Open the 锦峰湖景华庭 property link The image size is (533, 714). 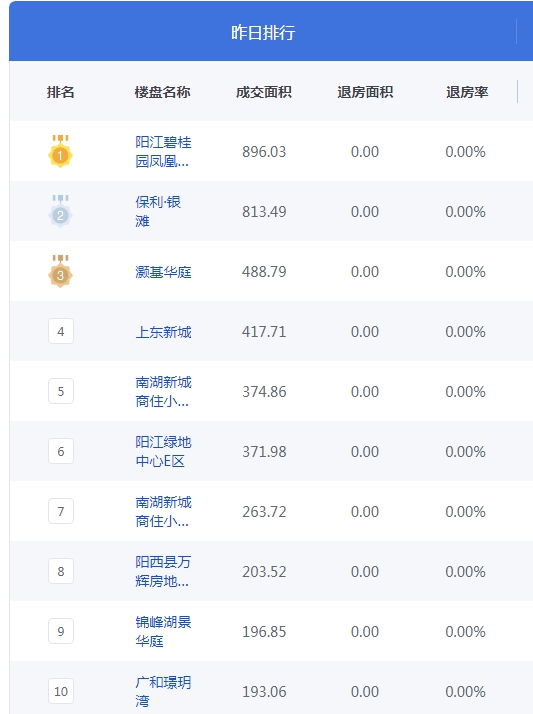coord(163,631)
